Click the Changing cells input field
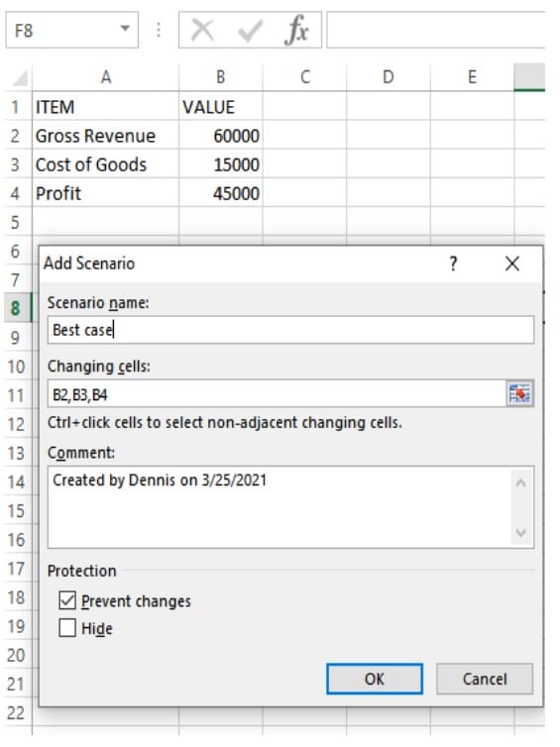This screenshot has width=560, height=747. click(277, 394)
